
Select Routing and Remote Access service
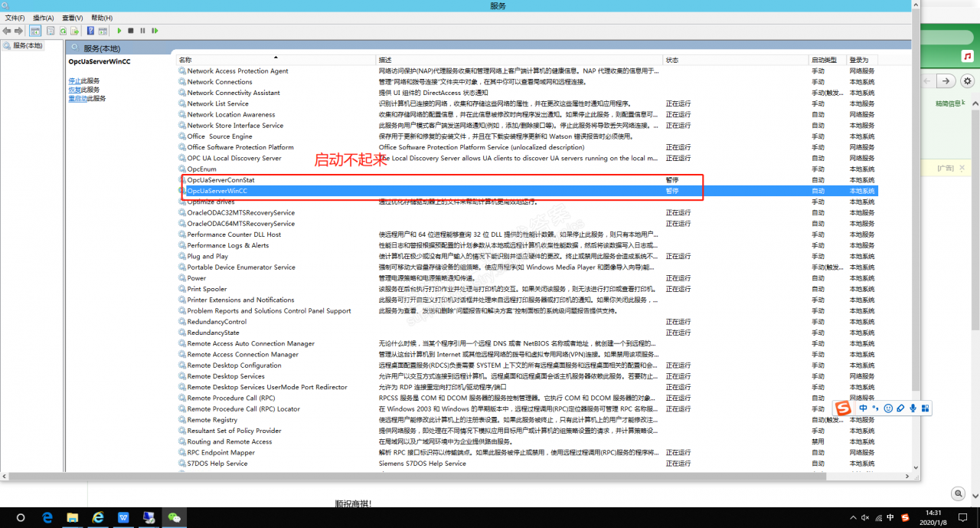click(x=528, y=442)
